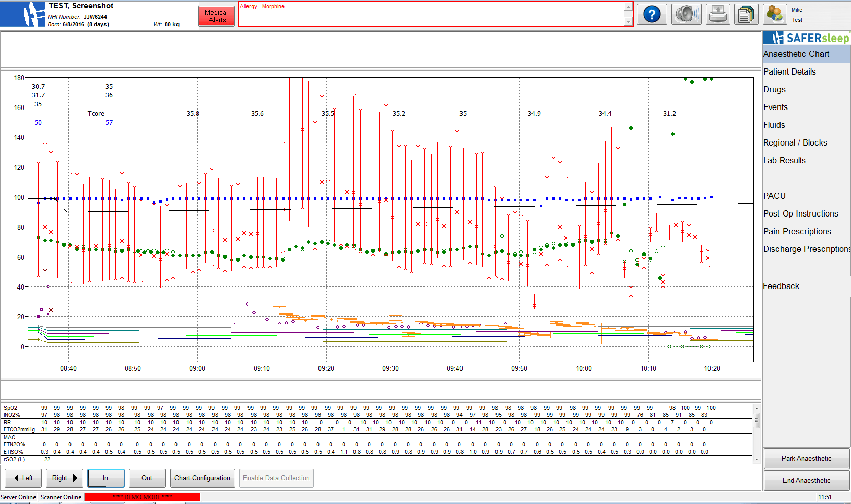Move chart Left

click(23, 478)
